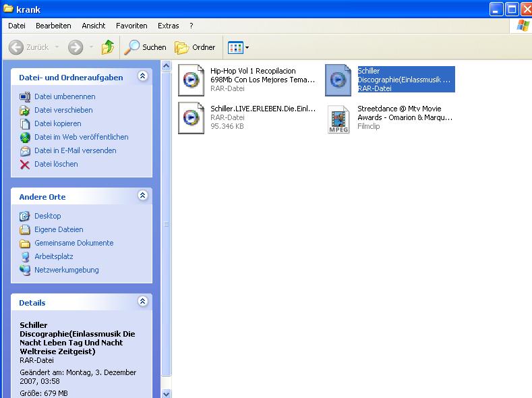Select the Schiller Discographie RAR file icon
The image size is (532, 398).
coord(338,80)
